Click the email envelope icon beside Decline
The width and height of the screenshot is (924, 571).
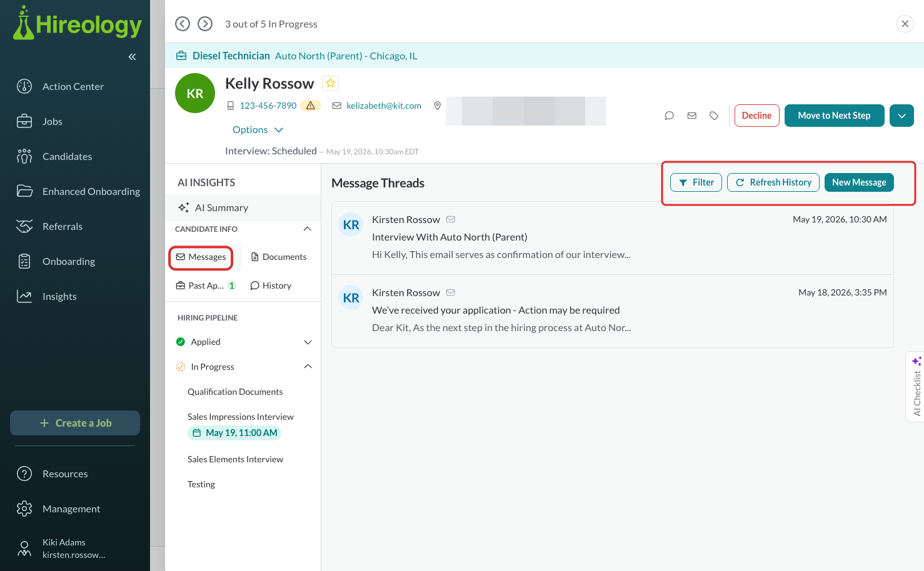(x=691, y=116)
